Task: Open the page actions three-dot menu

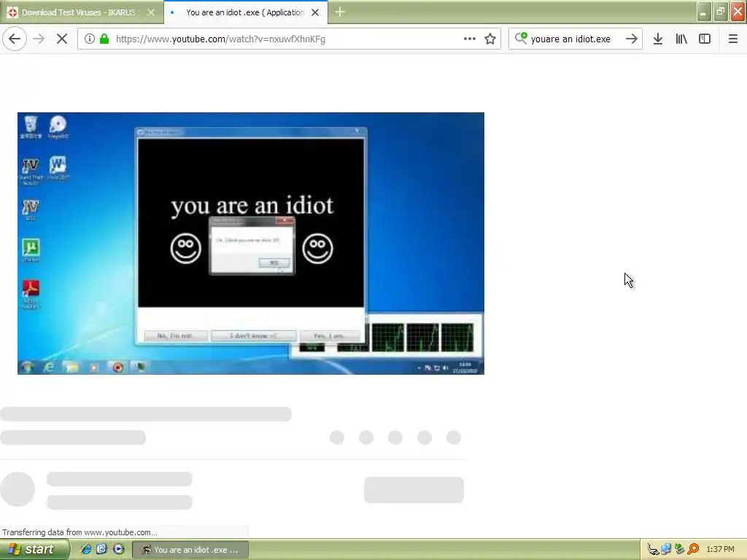Action: (469, 39)
